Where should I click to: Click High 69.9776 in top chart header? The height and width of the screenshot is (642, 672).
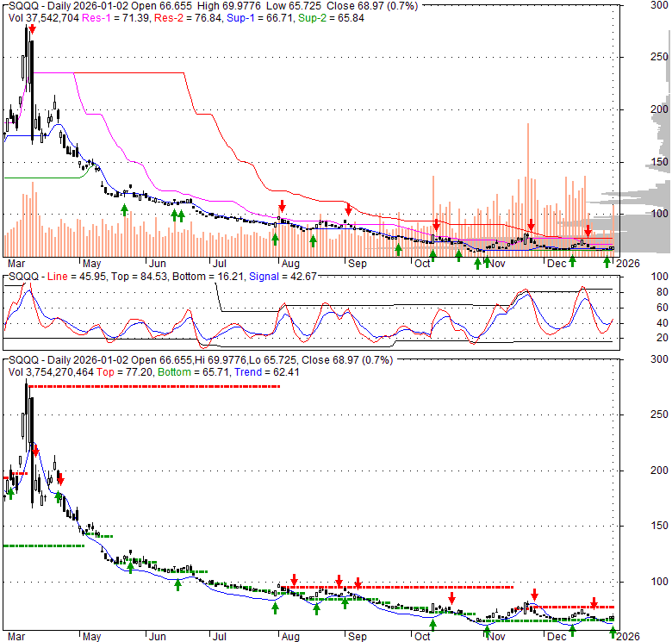(x=228, y=6)
